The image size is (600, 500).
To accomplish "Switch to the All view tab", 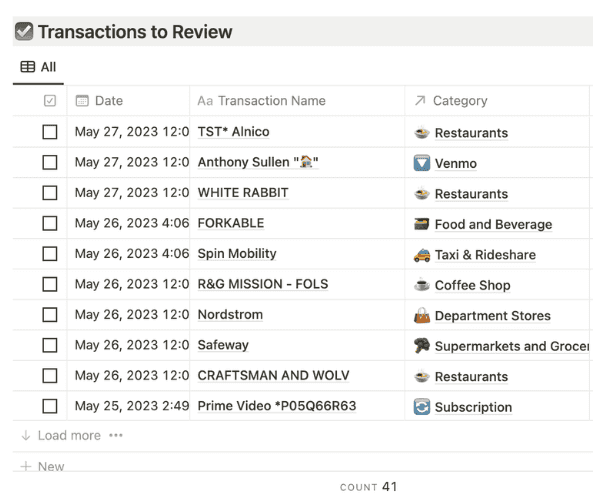I will coord(38,67).
